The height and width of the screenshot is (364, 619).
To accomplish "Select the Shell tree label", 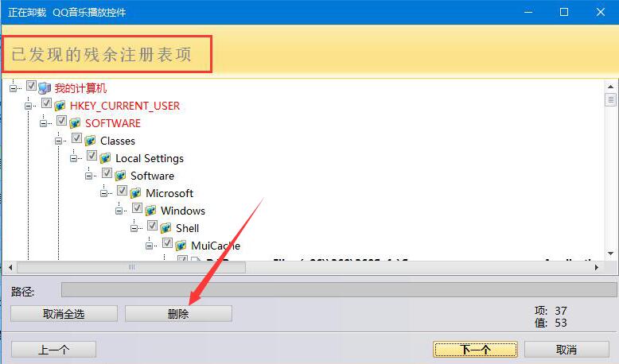I will click(x=188, y=228).
